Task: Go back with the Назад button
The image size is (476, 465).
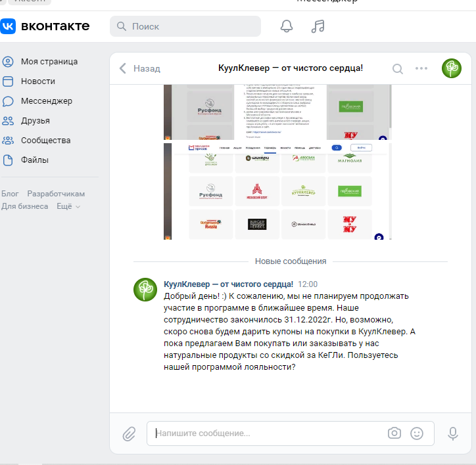Action: pos(140,68)
